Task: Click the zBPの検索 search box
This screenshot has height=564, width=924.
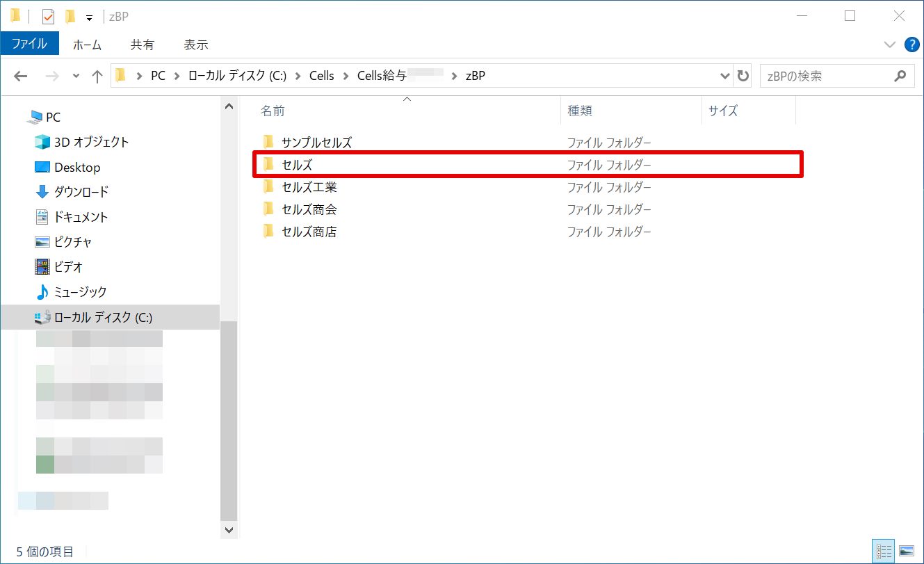Action: [827, 76]
